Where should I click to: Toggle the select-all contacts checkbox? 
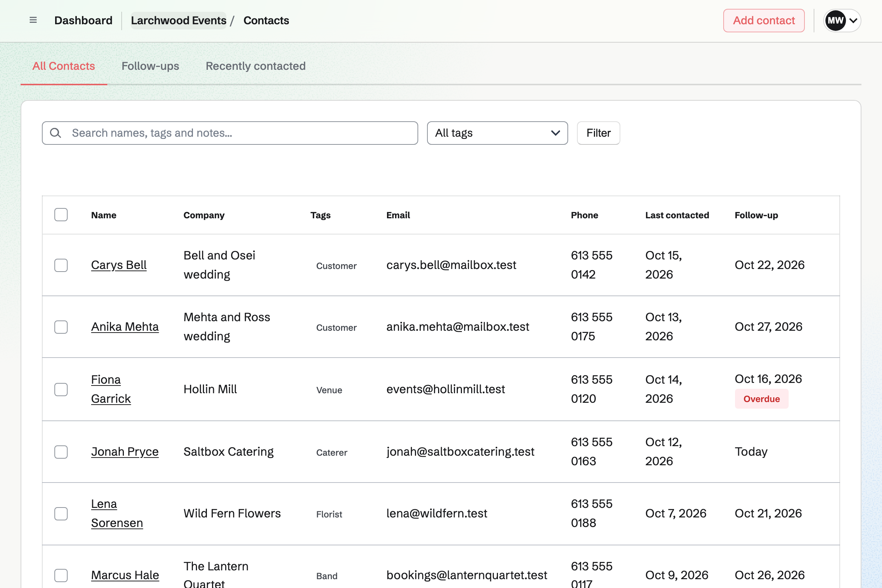click(61, 215)
